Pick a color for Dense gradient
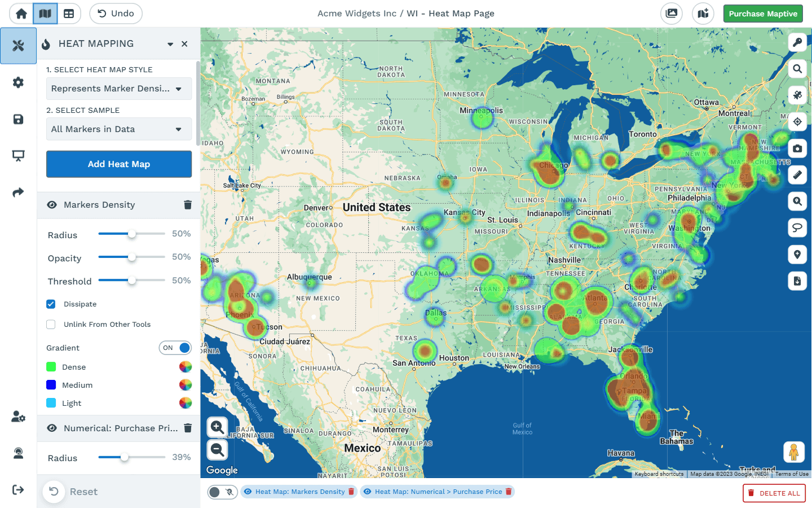Viewport: 812px width, 508px height. tap(186, 367)
